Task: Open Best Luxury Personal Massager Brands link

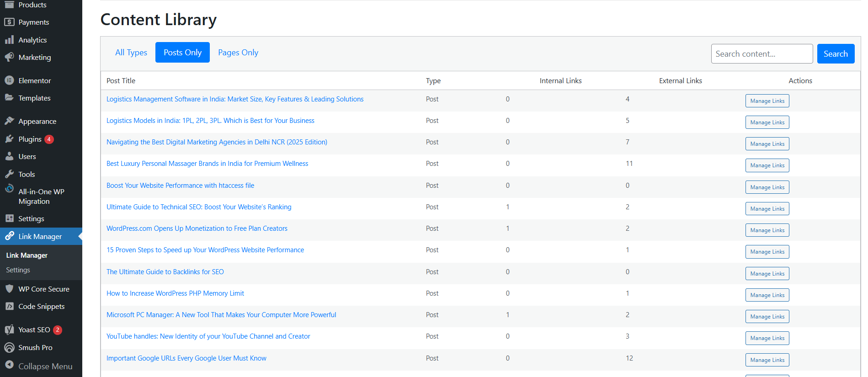Action: tap(207, 164)
